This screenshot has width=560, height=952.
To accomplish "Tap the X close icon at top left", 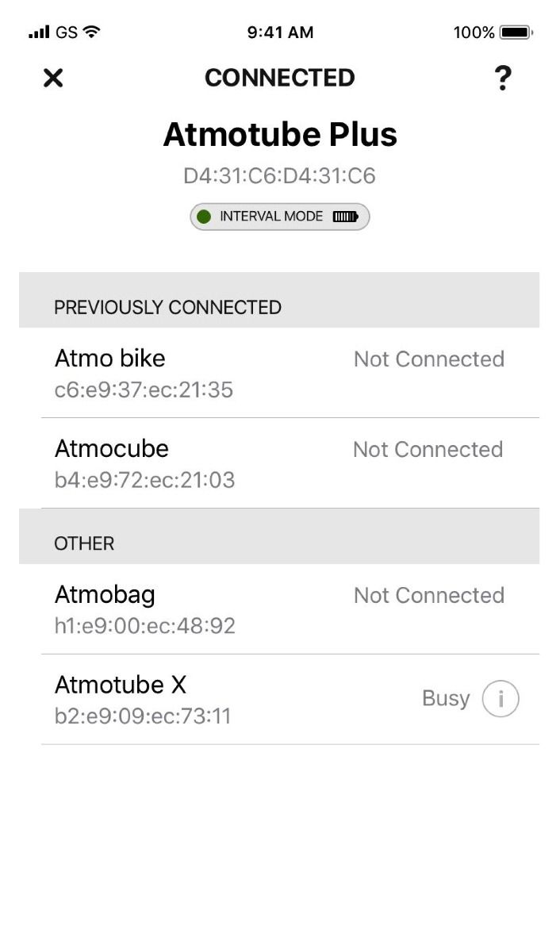I will click(52, 78).
